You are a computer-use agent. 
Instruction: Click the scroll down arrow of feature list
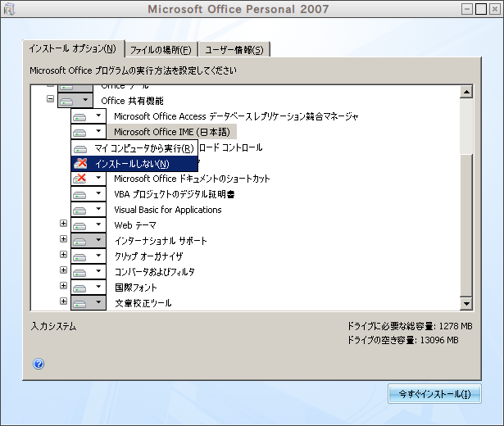coord(466,303)
